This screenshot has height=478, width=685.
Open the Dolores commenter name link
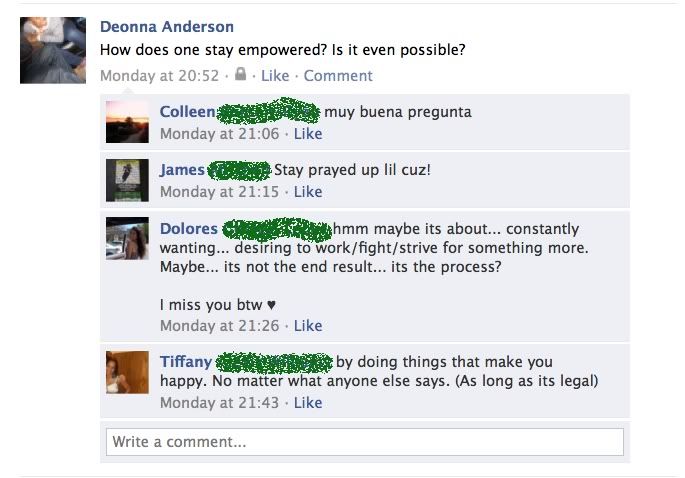[x=189, y=229]
